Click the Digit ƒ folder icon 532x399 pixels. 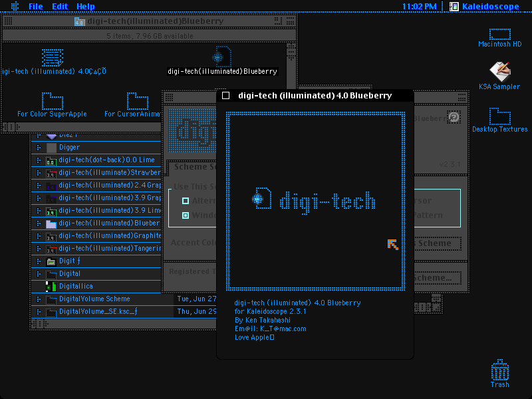(x=51, y=261)
